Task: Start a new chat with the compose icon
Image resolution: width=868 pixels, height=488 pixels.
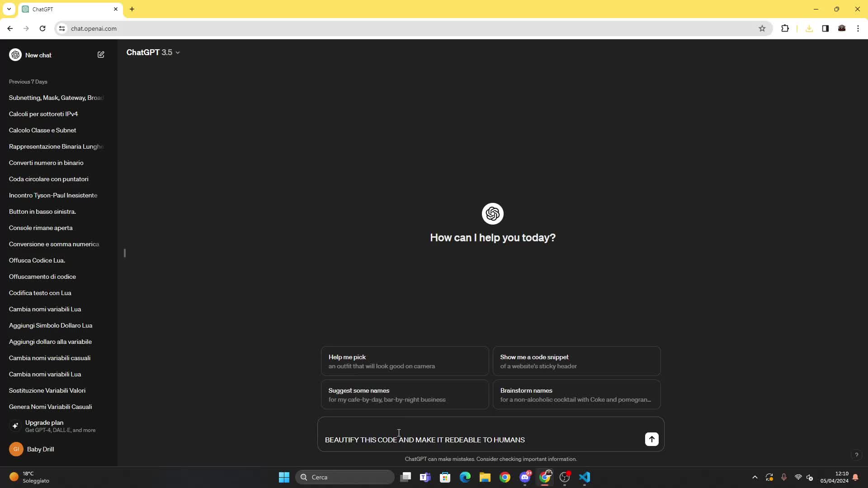Action: (101, 55)
